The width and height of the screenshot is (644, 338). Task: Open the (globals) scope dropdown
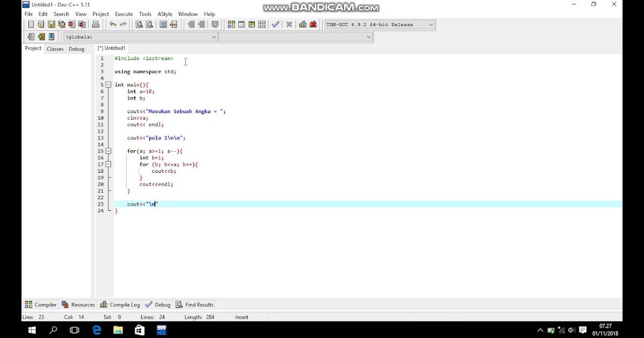[214, 37]
